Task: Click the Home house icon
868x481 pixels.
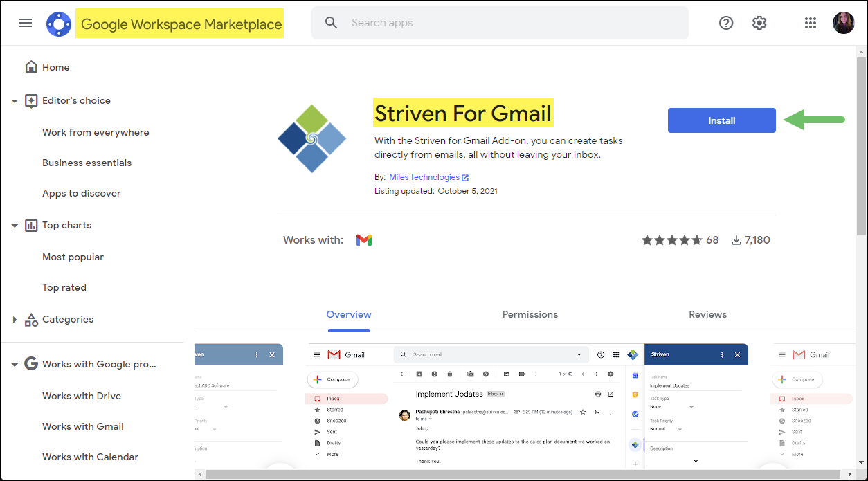Action: [31, 66]
